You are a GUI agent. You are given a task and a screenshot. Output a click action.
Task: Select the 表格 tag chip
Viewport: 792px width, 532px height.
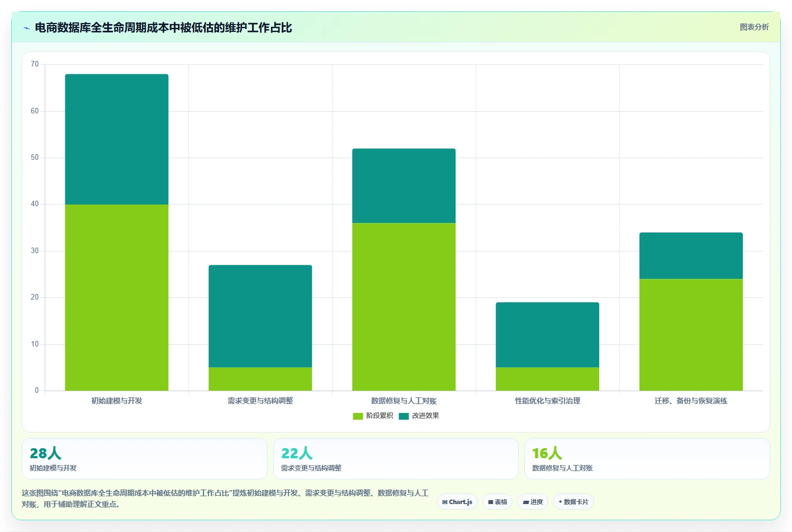pyautogui.click(x=497, y=502)
